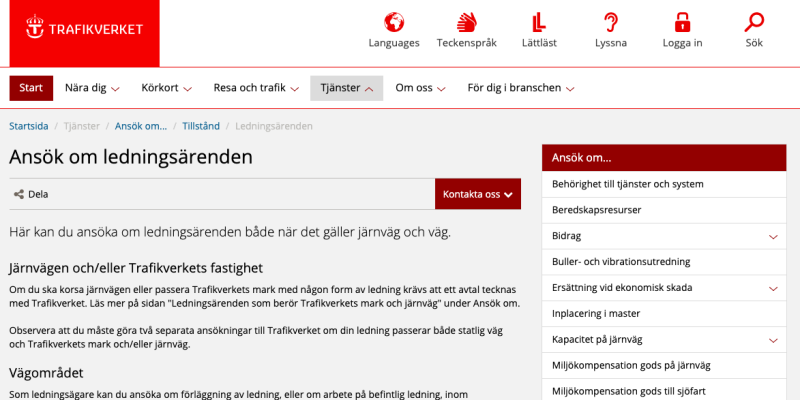Screen dimensions: 800x400
Task: Open Buller- och vibrationsutredning sidebar item
Action: (664, 262)
